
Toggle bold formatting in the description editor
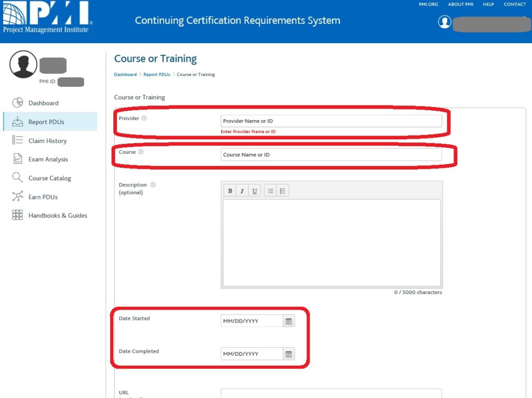pyautogui.click(x=230, y=191)
